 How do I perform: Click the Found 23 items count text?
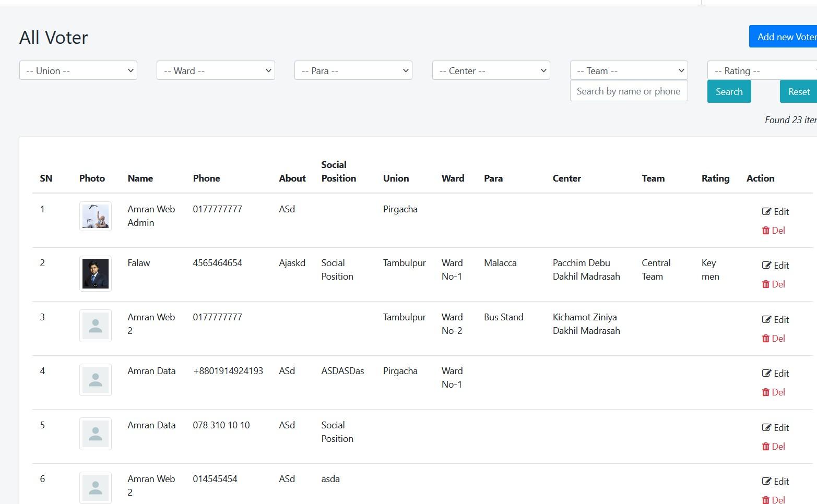(x=791, y=119)
